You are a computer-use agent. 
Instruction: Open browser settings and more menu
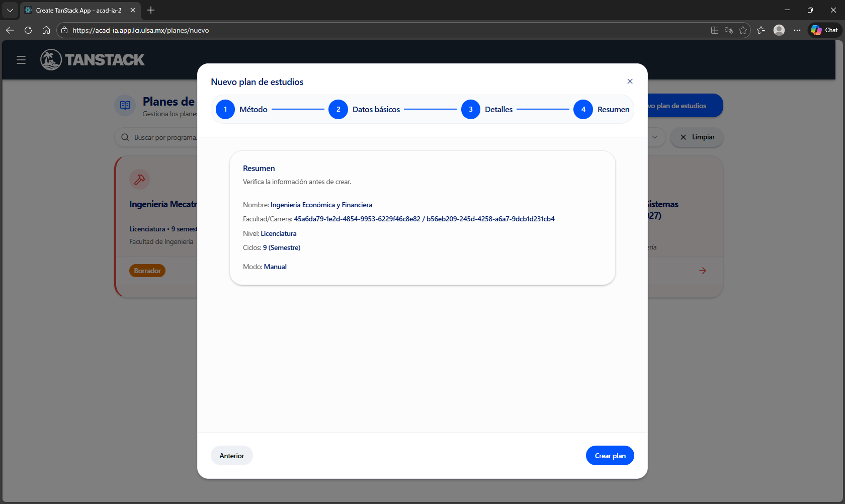point(797,30)
